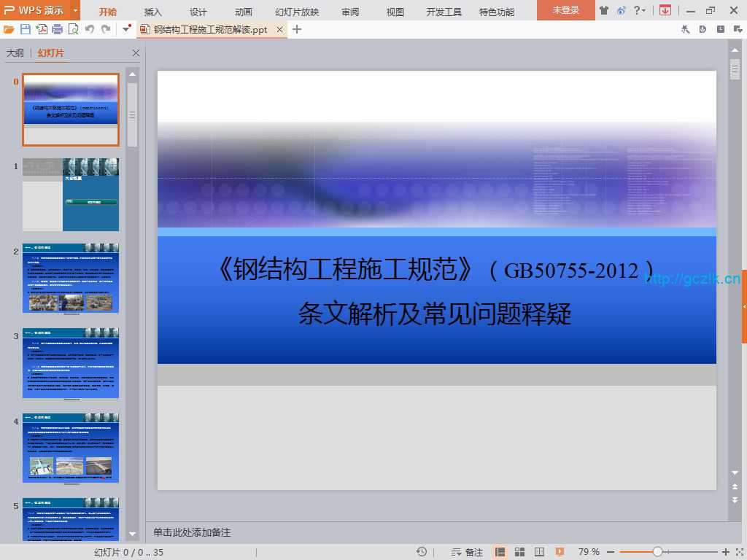Start slideshow from status bar play icon
Screen dimensions: 747x560
point(560,552)
